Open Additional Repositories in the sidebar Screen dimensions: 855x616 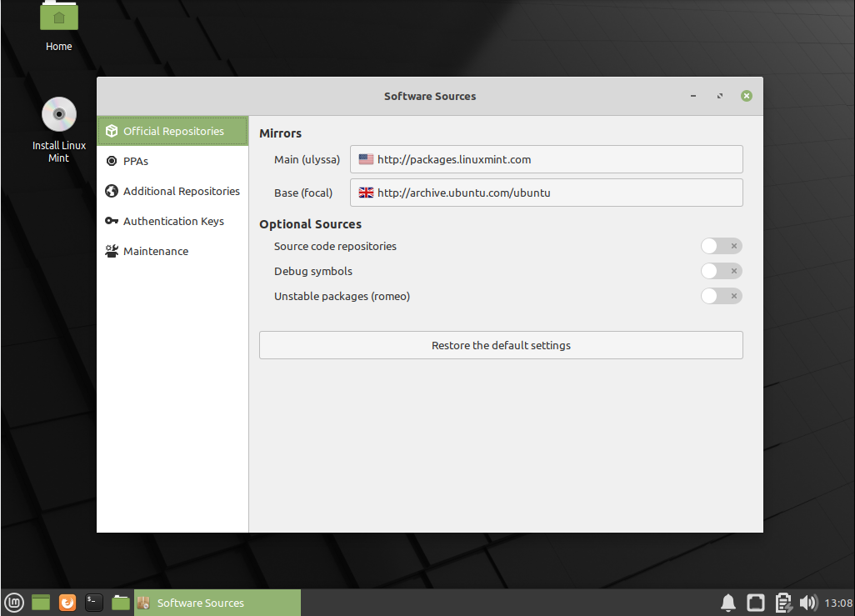(x=172, y=191)
